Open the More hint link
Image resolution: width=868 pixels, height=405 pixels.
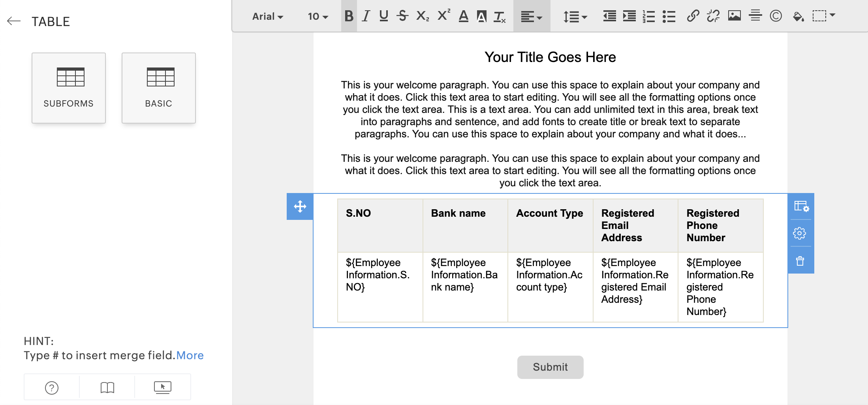pos(190,355)
